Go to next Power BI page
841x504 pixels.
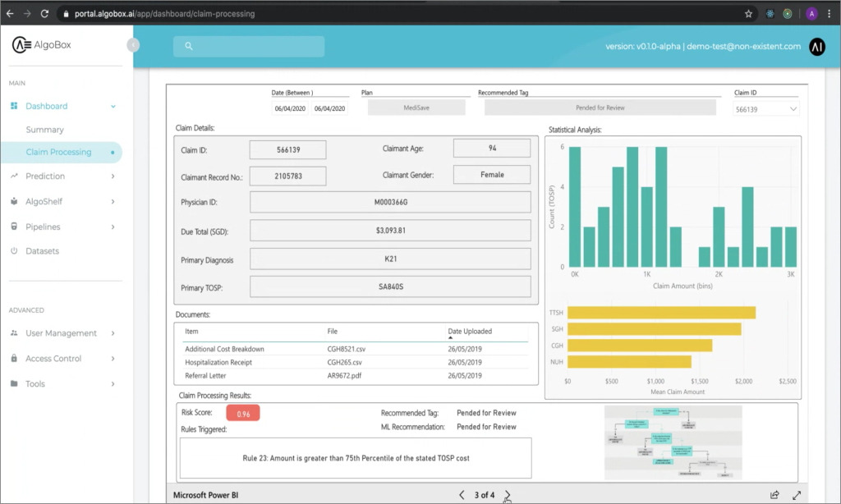pyautogui.click(x=508, y=495)
